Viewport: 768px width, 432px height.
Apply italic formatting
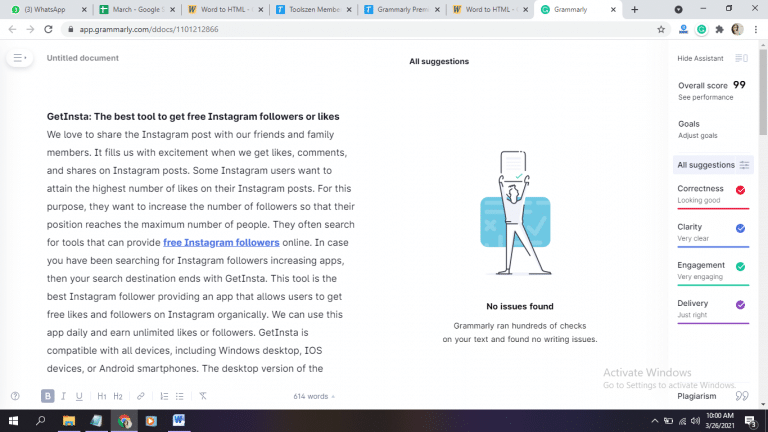click(x=65, y=396)
